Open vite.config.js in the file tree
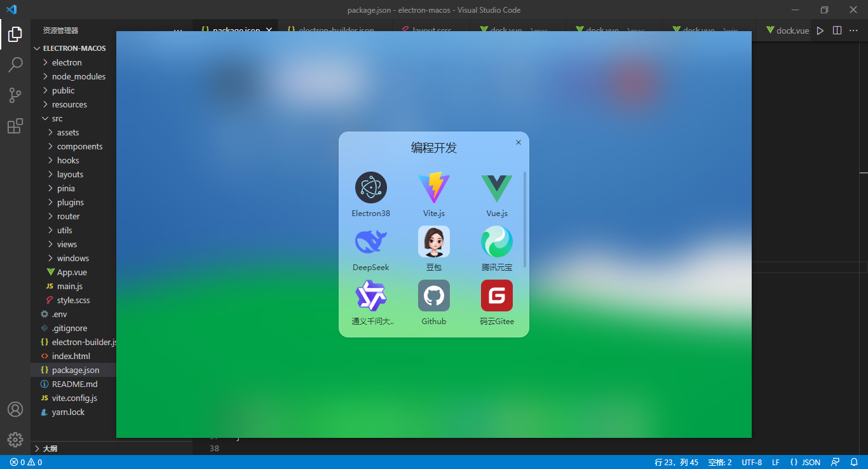This screenshot has height=469, width=868. click(x=74, y=398)
